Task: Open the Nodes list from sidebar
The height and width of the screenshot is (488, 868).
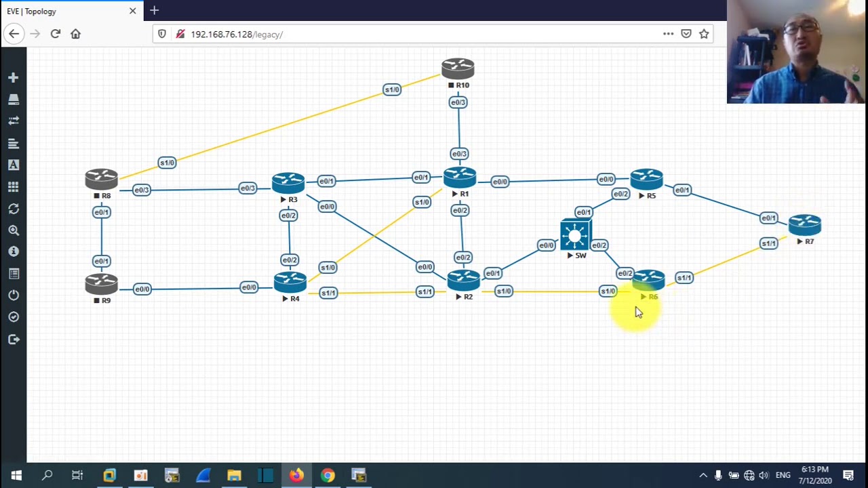Action: tap(13, 100)
